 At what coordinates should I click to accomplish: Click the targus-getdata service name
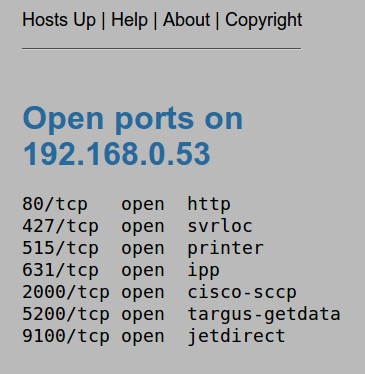pyautogui.click(x=264, y=314)
